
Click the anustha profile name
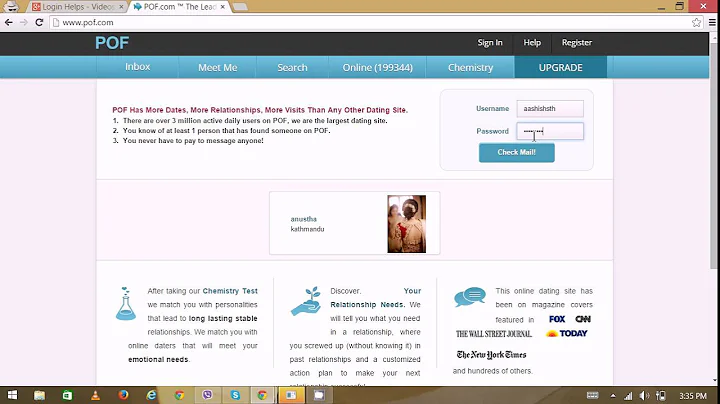pos(304,219)
